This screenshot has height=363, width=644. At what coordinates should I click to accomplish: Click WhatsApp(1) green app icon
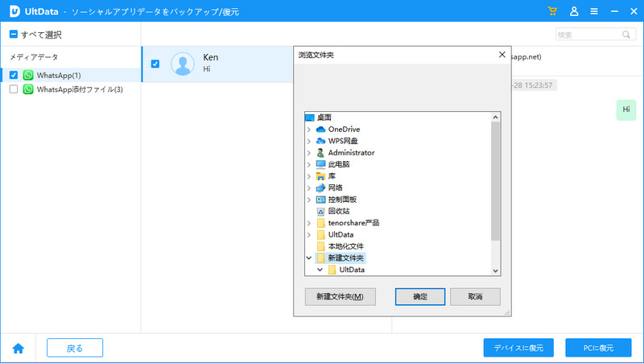[x=28, y=75]
